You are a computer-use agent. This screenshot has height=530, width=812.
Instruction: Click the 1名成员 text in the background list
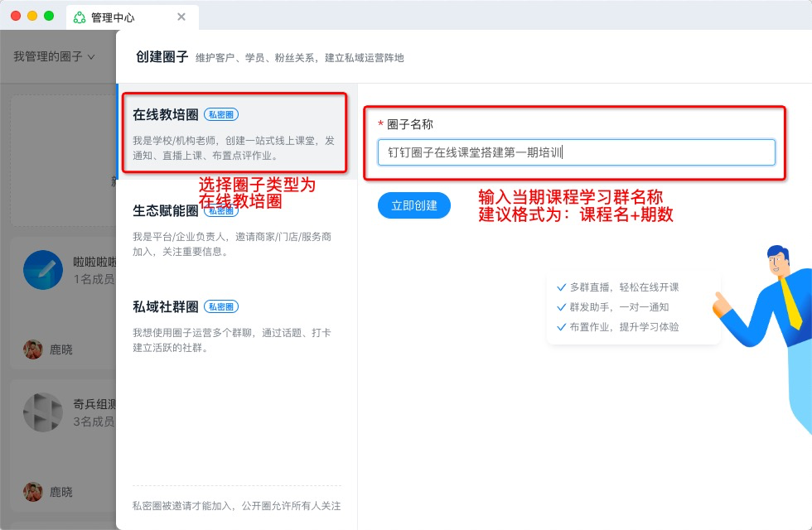94,279
